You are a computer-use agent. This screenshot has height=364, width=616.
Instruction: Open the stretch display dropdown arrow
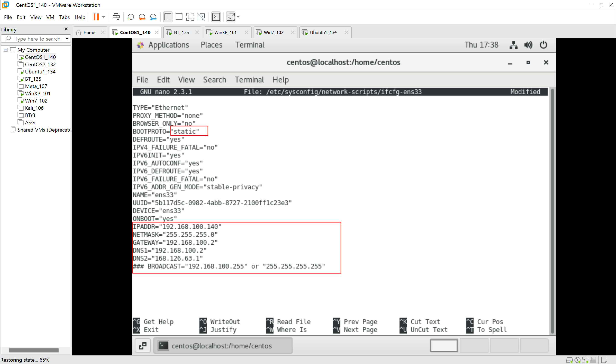(x=238, y=17)
